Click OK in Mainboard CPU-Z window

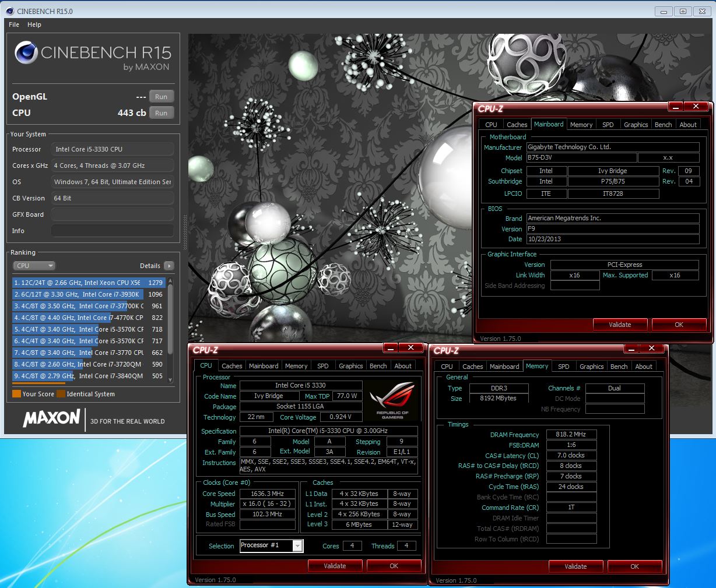[679, 325]
